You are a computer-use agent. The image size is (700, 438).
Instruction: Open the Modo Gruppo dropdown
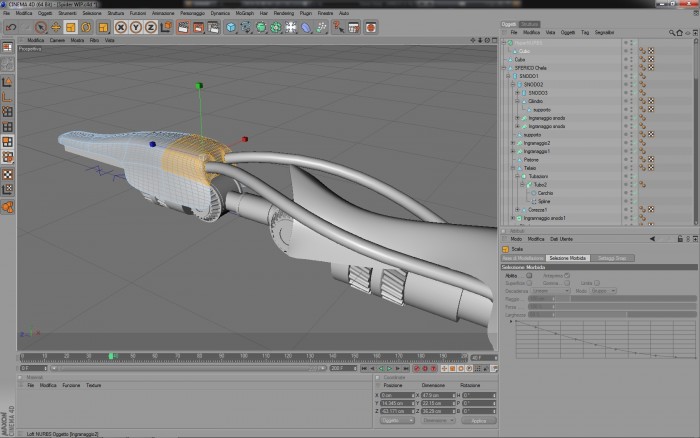(602, 291)
